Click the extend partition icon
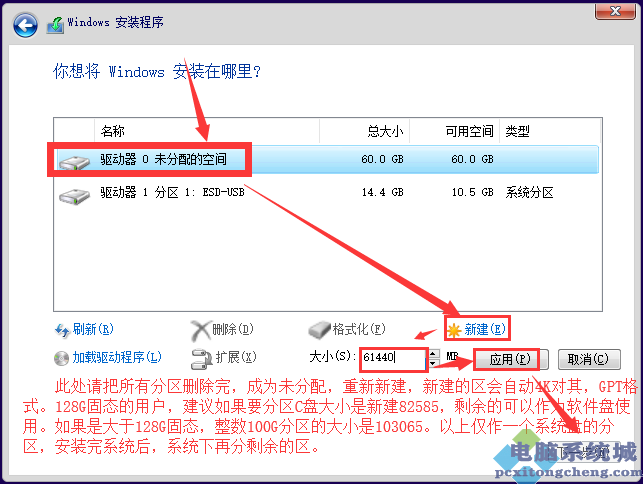 202,359
